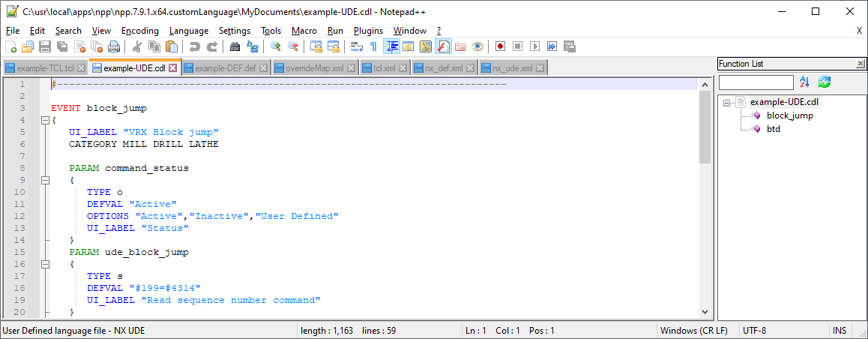868x339 pixels.
Task: Close the nx_def.xml tab
Action: [470, 69]
